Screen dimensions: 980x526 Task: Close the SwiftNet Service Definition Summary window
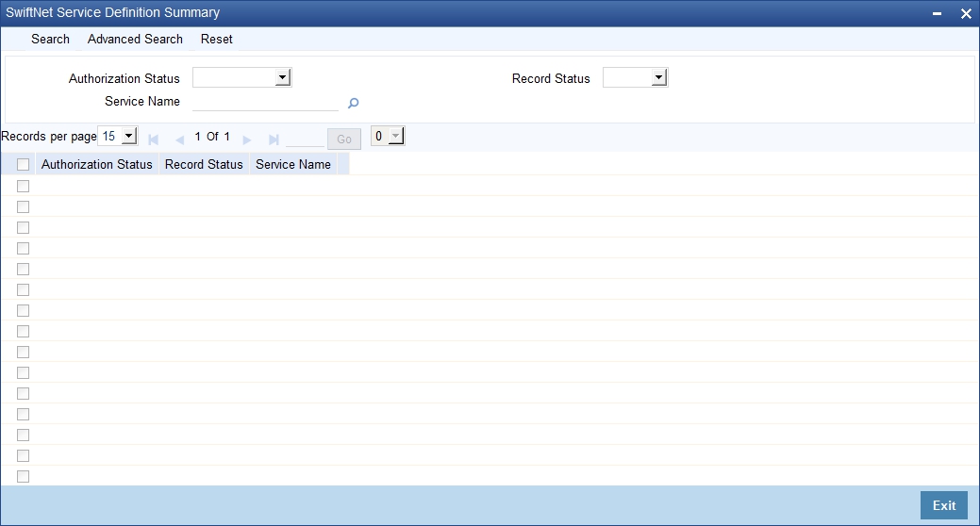pos(966,13)
